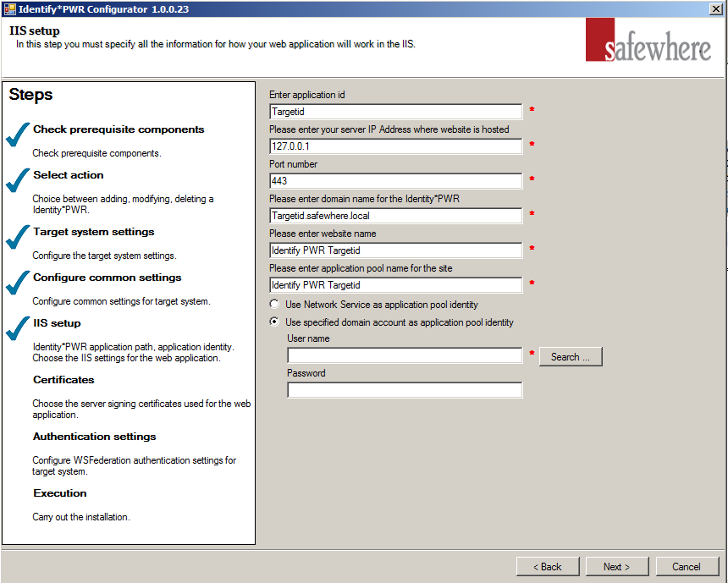Click the Search ... button
This screenshot has width=728, height=583.
[571, 356]
